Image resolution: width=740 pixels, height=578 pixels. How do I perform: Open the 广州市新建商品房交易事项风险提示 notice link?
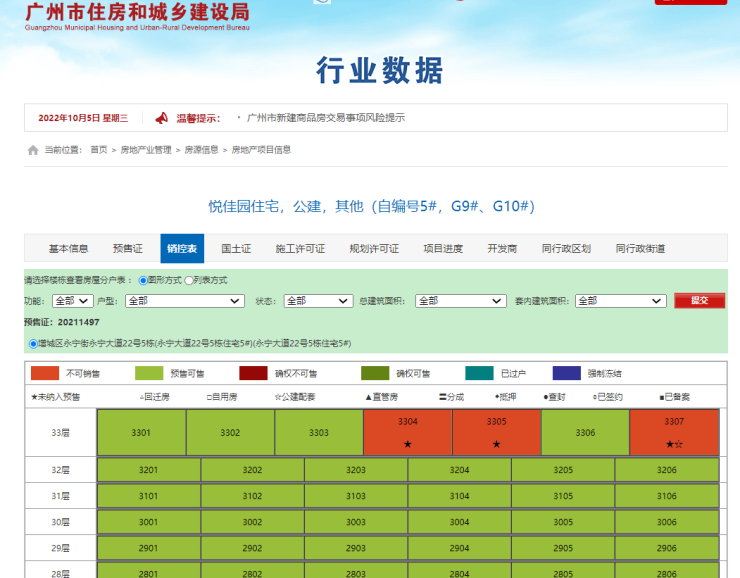pyautogui.click(x=326, y=118)
